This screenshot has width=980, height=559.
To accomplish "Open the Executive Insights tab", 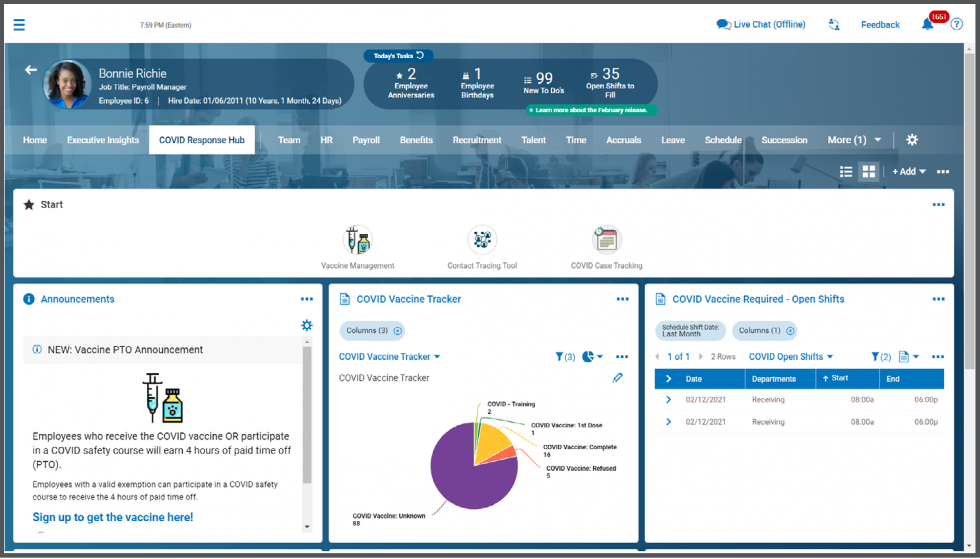I will pyautogui.click(x=103, y=139).
